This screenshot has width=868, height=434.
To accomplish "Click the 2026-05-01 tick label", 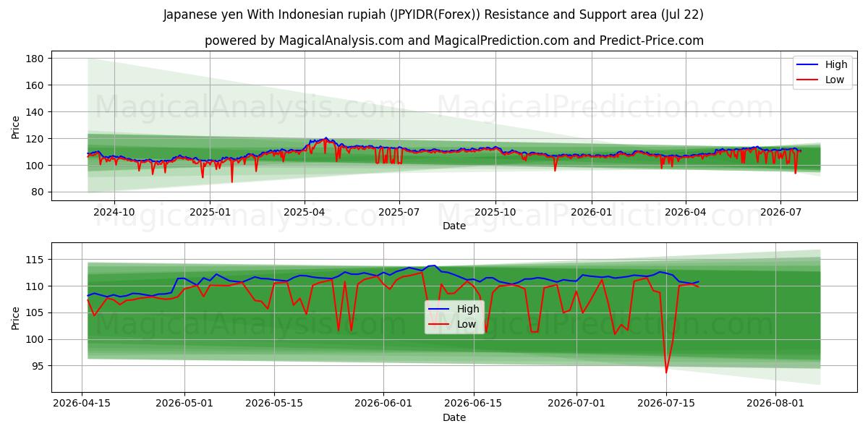I will [x=184, y=403].
